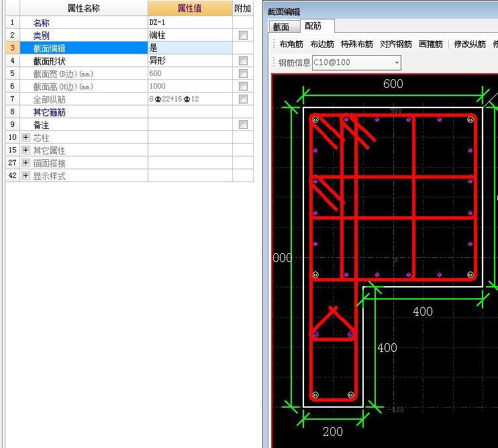The height and width of the screenshot is (448, 498).
Task: Click the 属性值 column header
Action: [x=190, y=8]
